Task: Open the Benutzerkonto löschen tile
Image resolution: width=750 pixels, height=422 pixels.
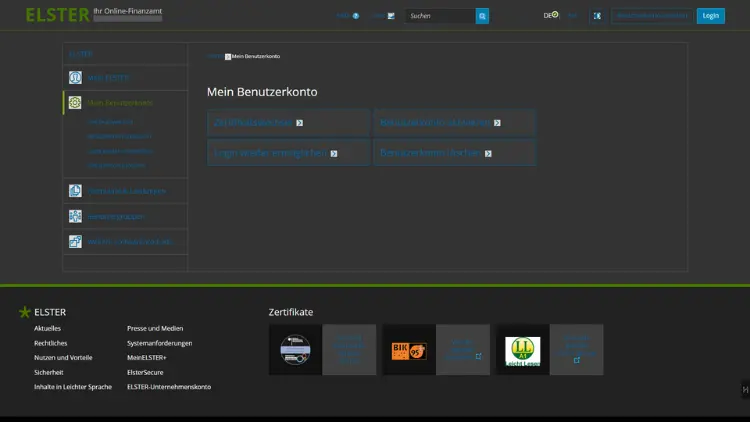Action: pyautogui.click(x=454, y=153)
